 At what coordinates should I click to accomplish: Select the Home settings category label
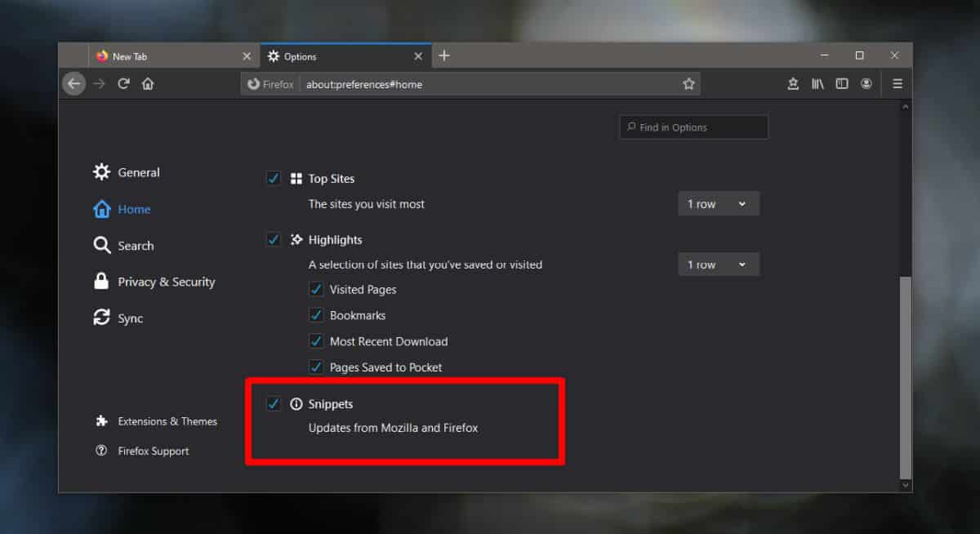tap(134, 209)
